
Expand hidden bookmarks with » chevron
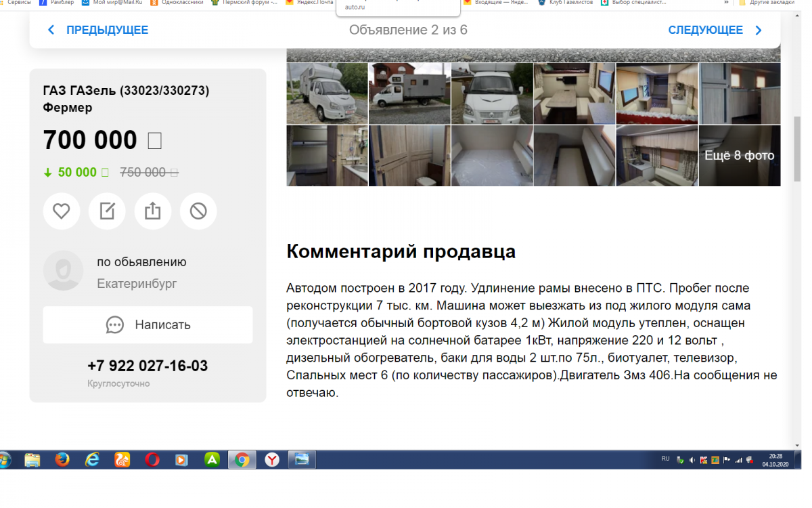click(726, 3)
